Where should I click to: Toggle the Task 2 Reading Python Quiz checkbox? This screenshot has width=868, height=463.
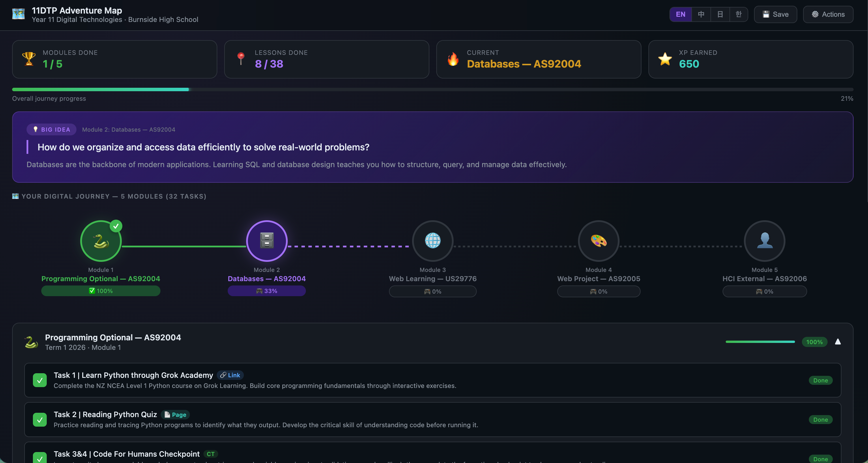pos(40,419)
